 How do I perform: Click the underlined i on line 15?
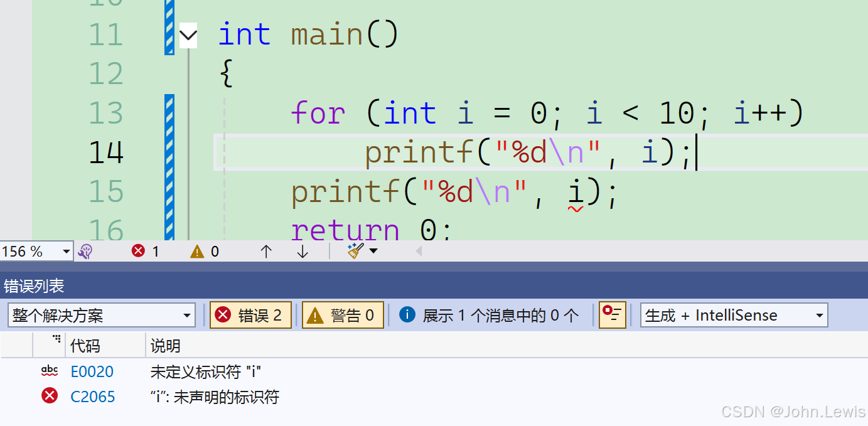pos(576,193)
